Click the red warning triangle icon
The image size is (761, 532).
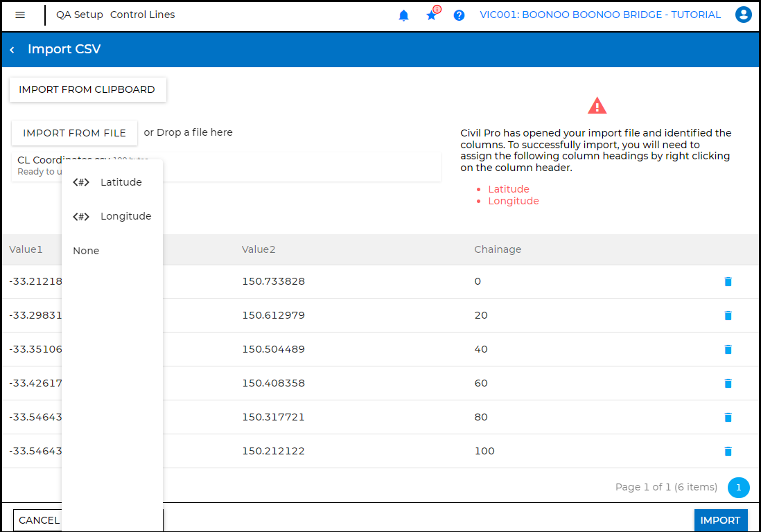coord(597,106)
